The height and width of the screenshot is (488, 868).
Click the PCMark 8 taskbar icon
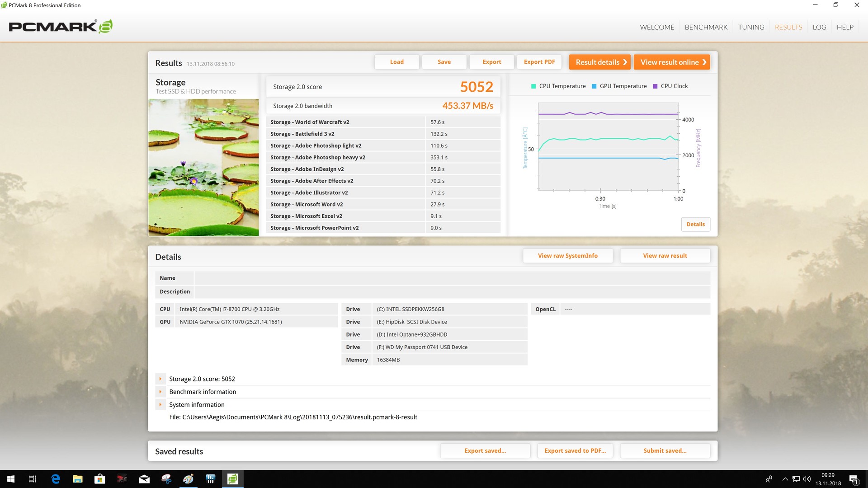pos(233,479)
